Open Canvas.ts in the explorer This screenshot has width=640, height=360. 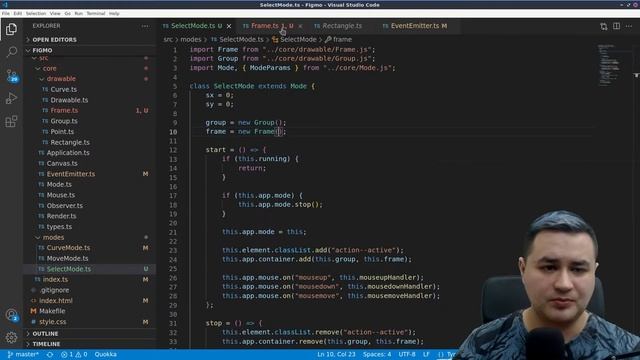pyautogui.click(x=90, y=163)
